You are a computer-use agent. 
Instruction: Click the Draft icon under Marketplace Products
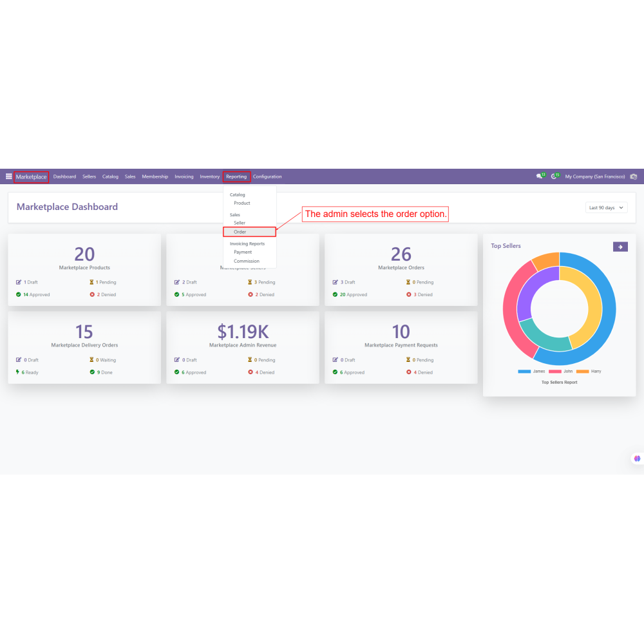point(19,282)
